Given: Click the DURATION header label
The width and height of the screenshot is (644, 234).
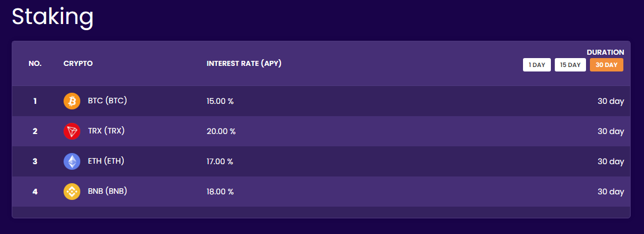Looking at the screenshot, I should pos(606,52).
